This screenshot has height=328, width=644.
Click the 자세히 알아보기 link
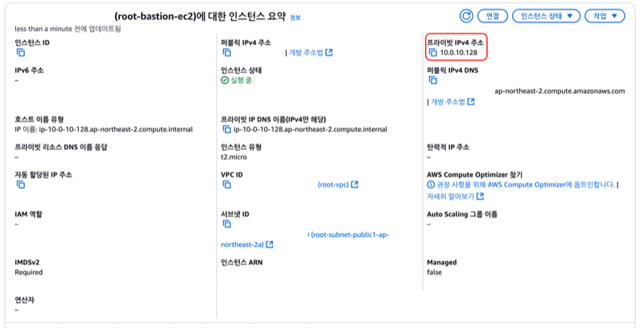click(x=455, y=197)
